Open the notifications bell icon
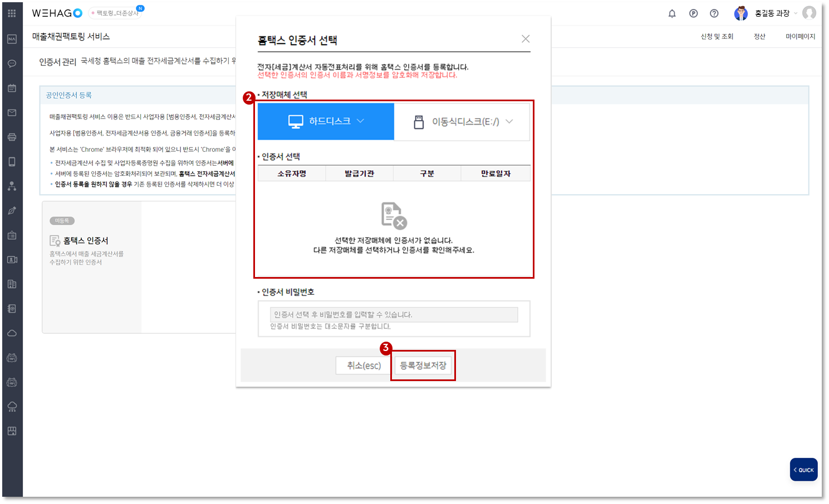Image resolution: width=829 pixels, height=504 pixels. click(672, 13)
